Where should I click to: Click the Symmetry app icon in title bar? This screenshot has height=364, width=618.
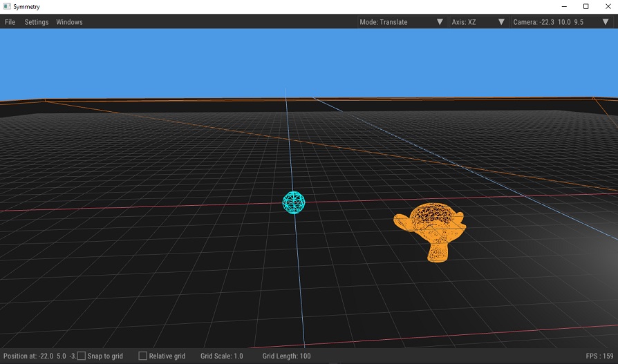(7, 6)
